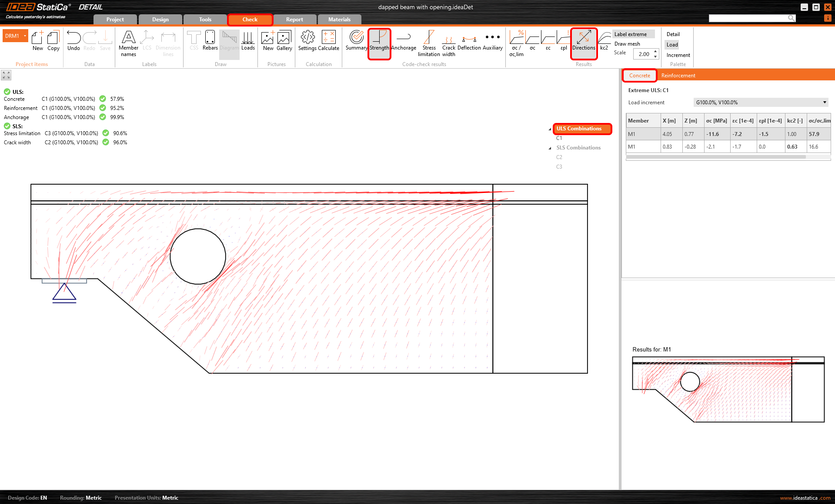Open the DRM1 project item dropdown
The height and width of the screenshot is (504, 835).
[x=25, y=36]
